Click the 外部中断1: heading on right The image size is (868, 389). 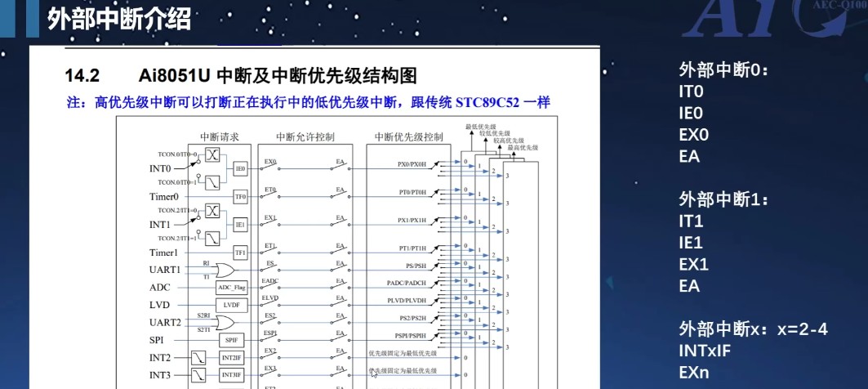coord(724,200)
